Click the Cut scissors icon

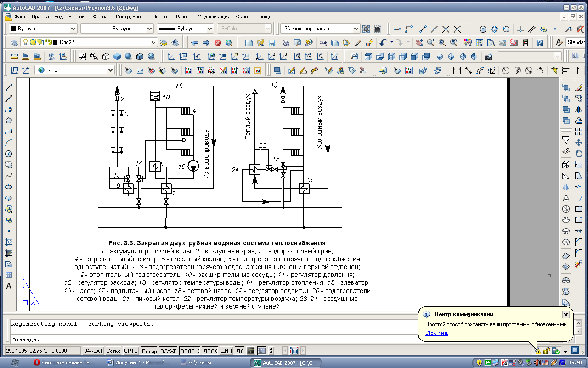pyautogui.click(x=323, y=43)
